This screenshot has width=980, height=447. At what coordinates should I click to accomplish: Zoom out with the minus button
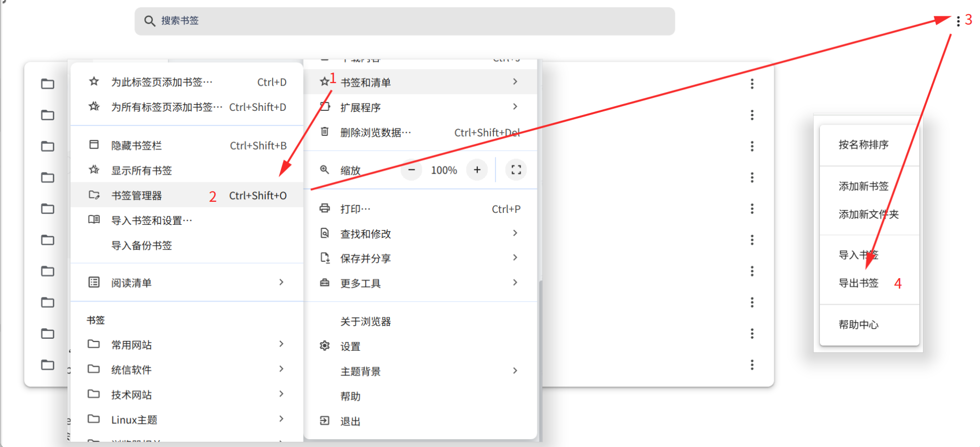click(412, 170)
